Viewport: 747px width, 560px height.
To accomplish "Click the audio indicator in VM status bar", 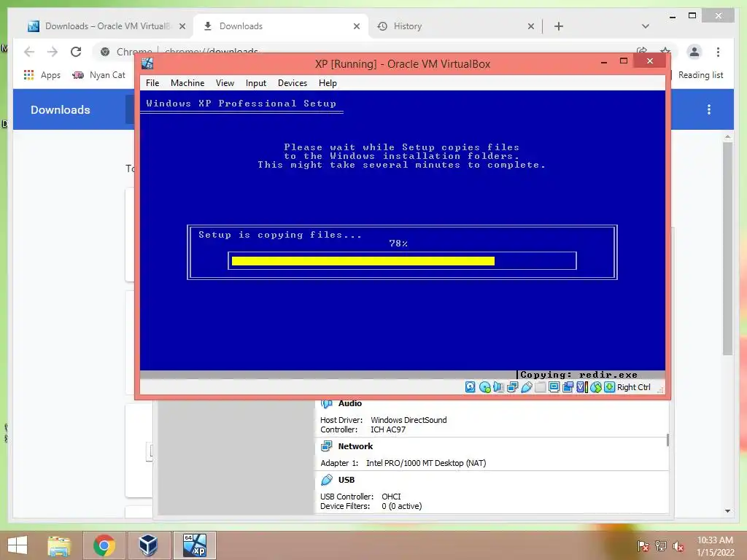I will (x=498, y=387).
